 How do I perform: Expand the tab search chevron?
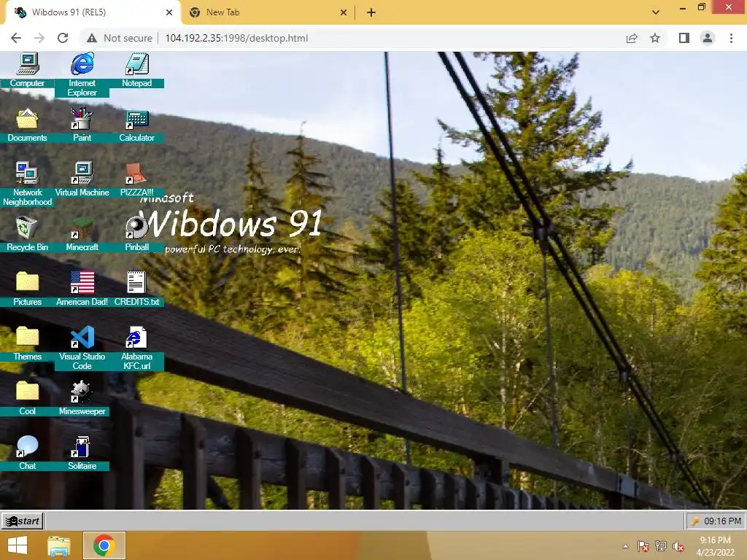click(656, 12)
